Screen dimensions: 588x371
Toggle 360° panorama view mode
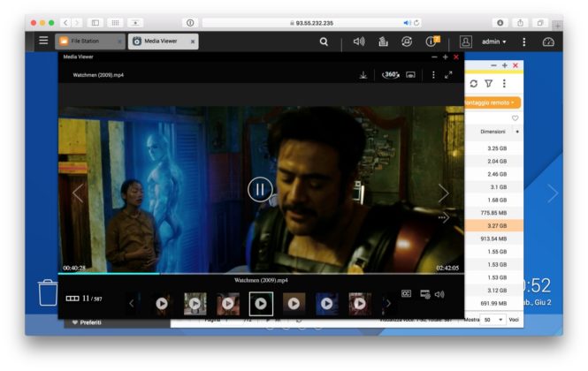(391, 75)
